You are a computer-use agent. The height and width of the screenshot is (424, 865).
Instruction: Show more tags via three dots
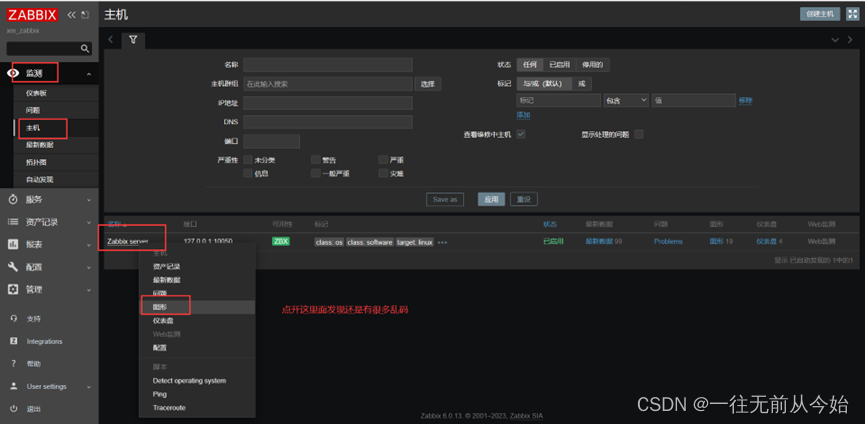coord(442,242)
